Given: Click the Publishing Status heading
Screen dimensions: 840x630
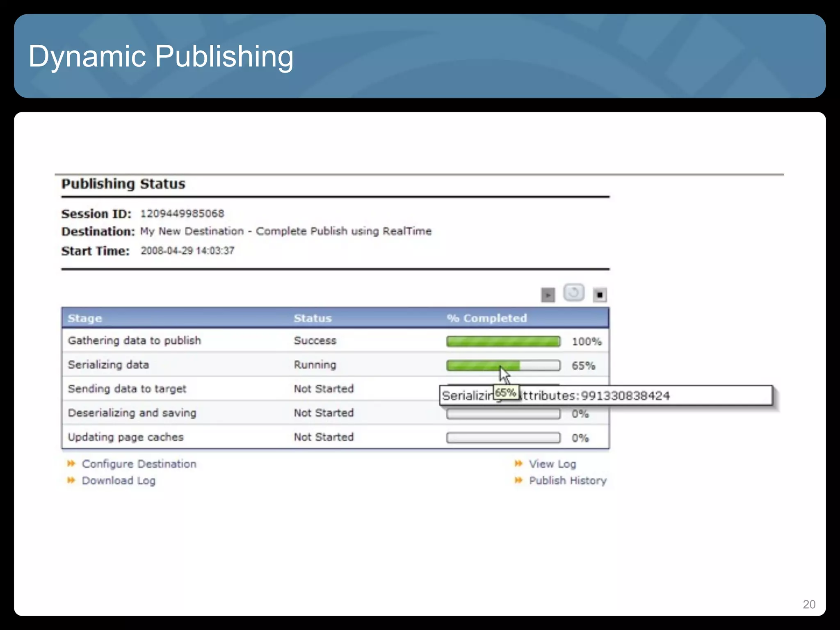Looking at the screenshot, I should tap(123, 184).
